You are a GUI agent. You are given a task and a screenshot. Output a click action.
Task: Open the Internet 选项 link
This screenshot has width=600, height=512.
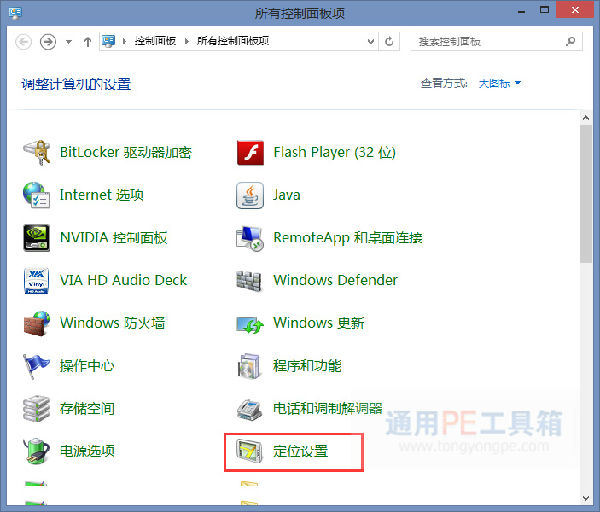(x=101, y=195)
